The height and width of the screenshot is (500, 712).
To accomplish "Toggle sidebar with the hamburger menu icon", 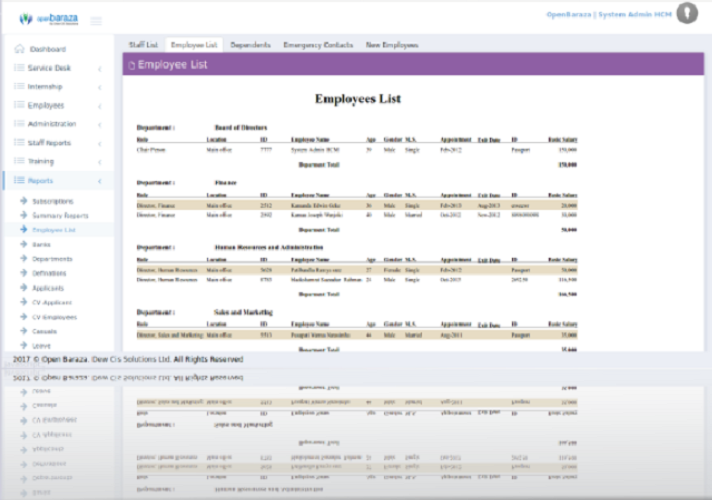I will pyautogui.click(x=96, y=21).
